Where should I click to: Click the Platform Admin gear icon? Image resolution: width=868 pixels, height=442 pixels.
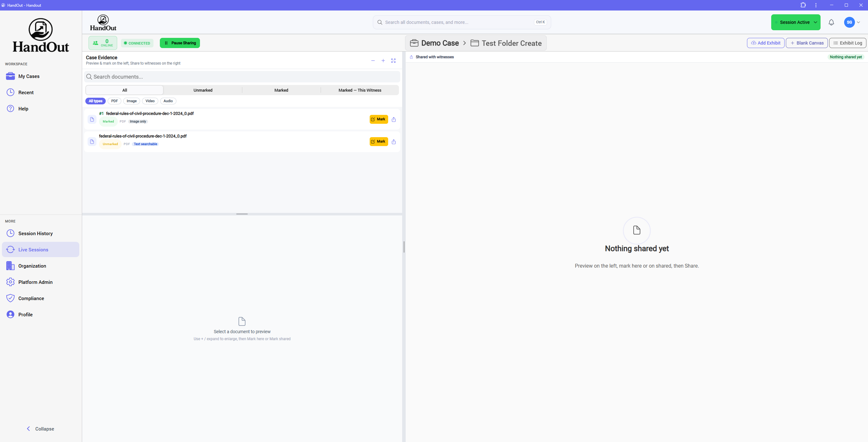click(x=11, y=282)
